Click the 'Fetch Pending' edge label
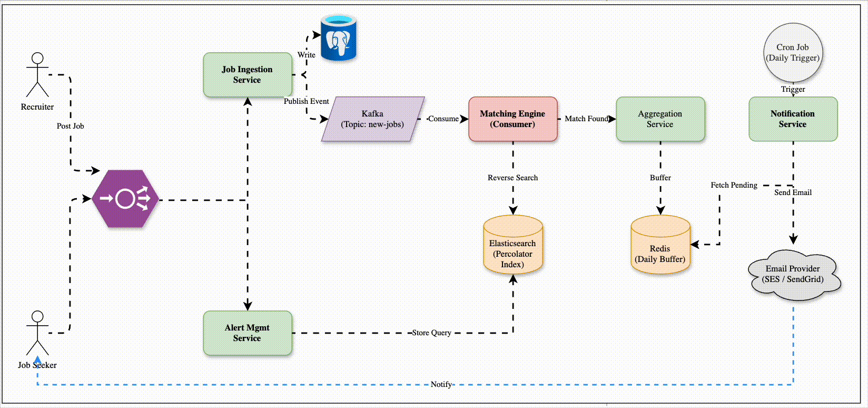Viewport: 868px width, 408px height. point(734,185)
